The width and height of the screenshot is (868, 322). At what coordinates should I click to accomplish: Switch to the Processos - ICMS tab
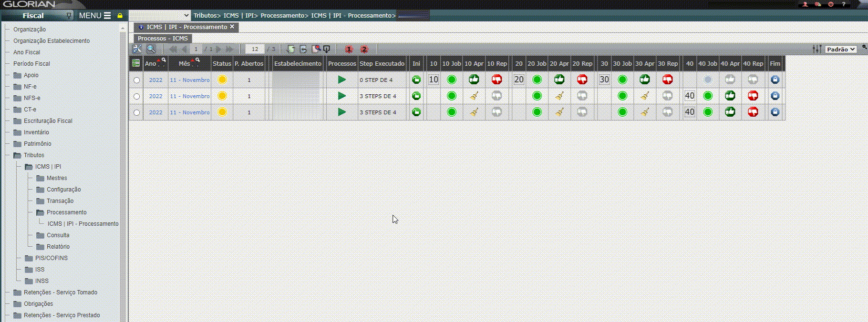(163, 39)
